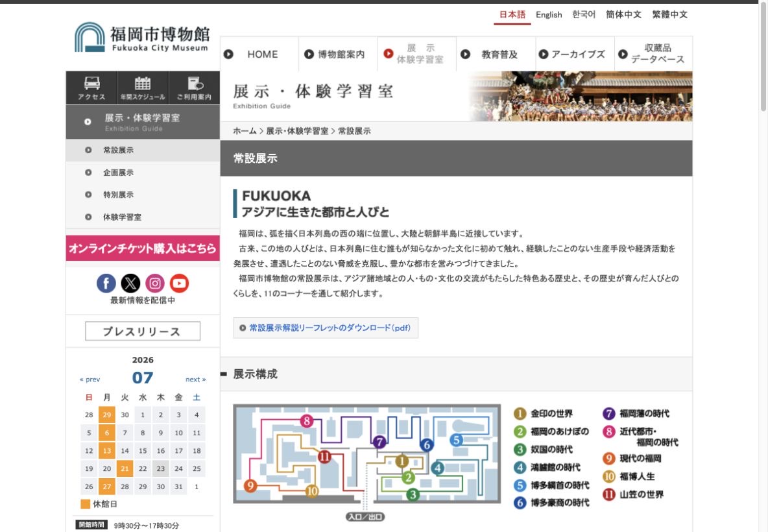The image size is (768, 532).
Task: Click legend entry 現代の福岡
Action: pyautogui.click(x=632, y=459)
